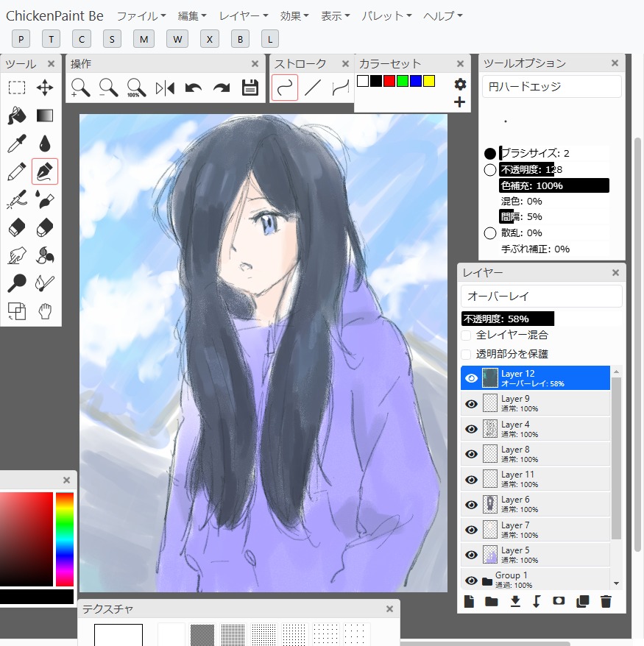Click the save floppy disk icon

click(250, 88)
